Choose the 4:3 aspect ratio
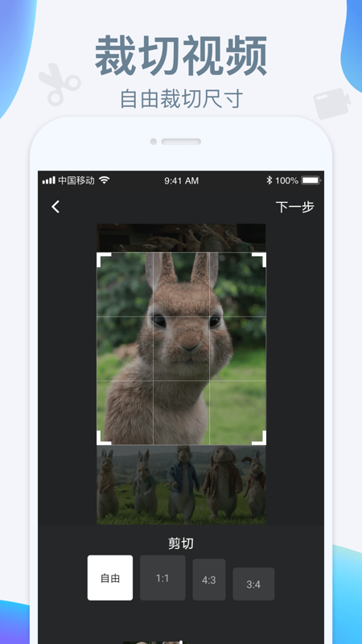 tap(209, 580)
